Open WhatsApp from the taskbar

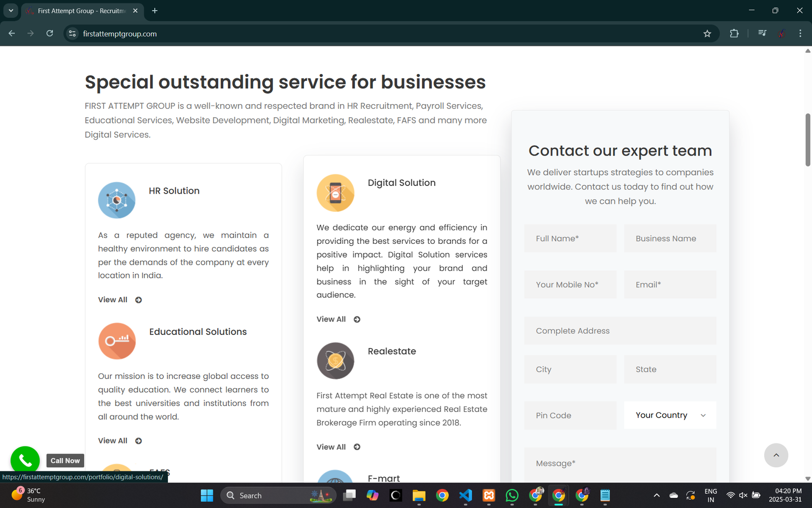(512, 495)
